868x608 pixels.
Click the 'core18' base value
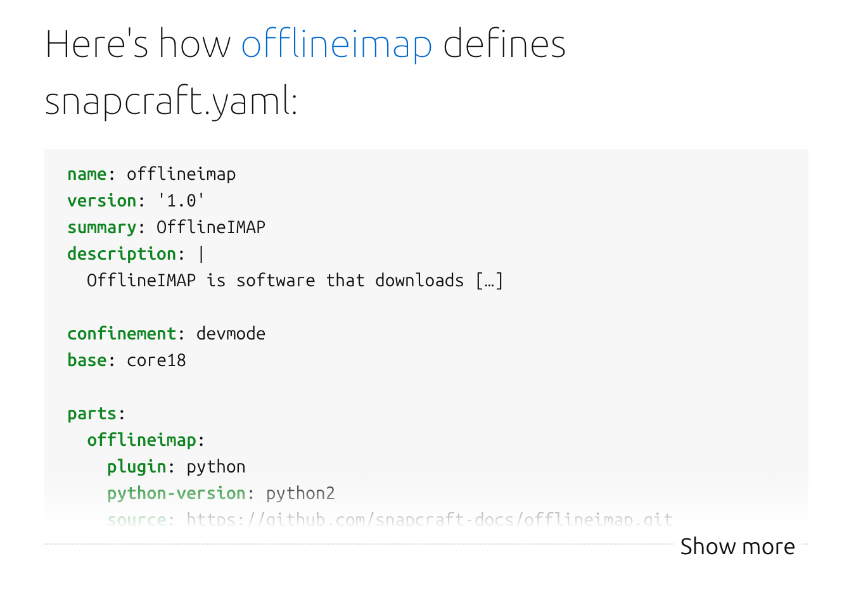pos(156,360)
